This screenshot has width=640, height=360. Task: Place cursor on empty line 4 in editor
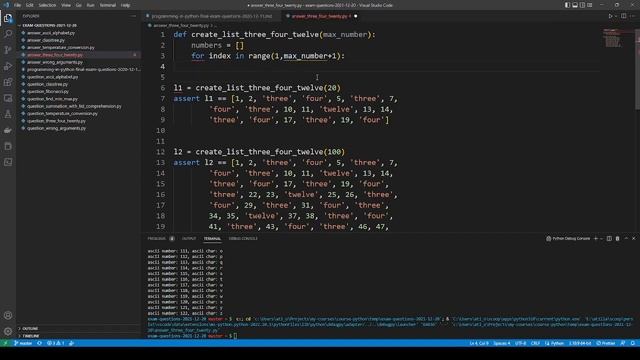coord(386,67)
